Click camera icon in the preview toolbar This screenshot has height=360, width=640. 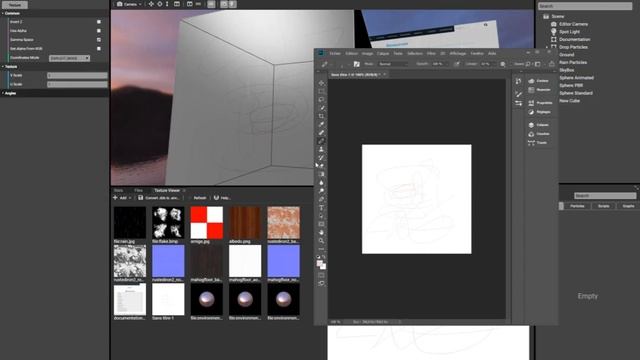tap(120, 4)
